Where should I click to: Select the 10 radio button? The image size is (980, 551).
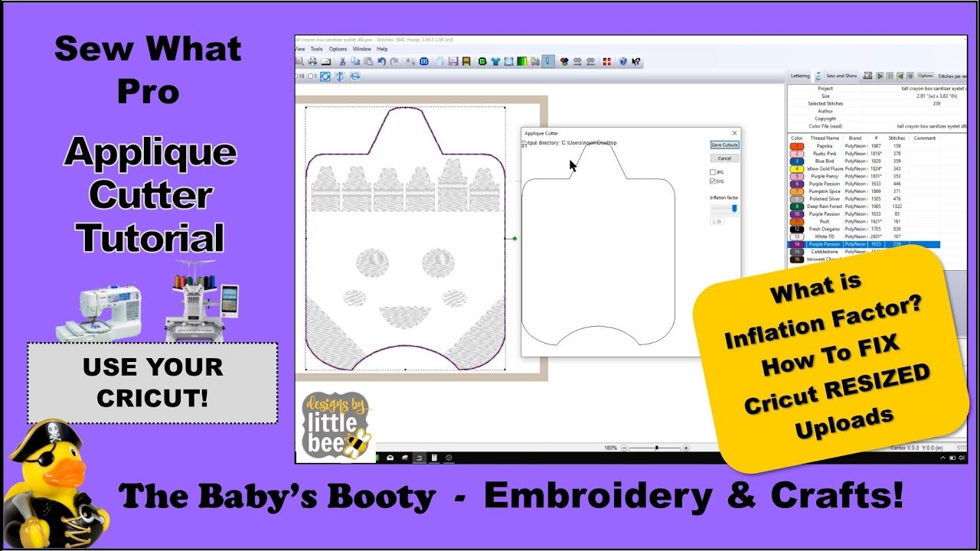point(297,77)
